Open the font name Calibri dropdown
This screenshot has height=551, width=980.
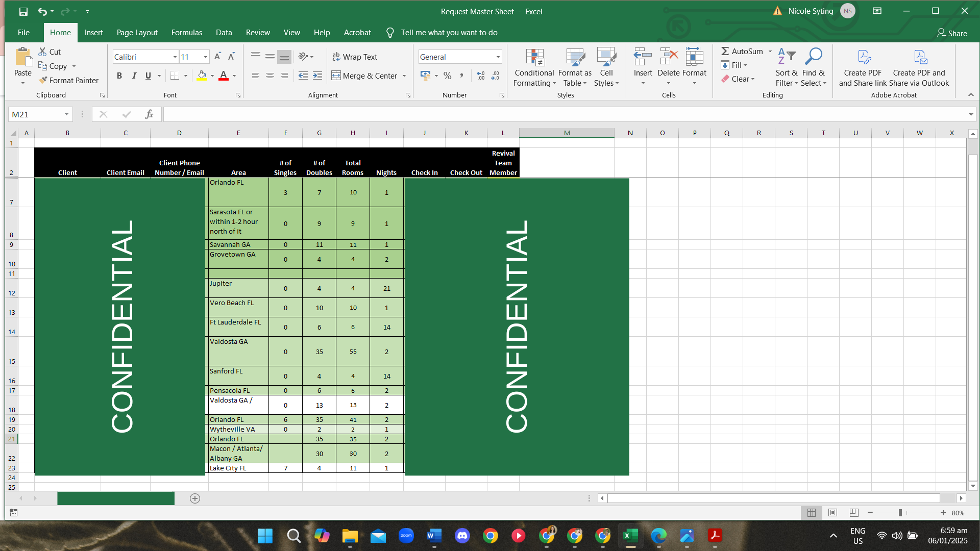click(175, 57)
